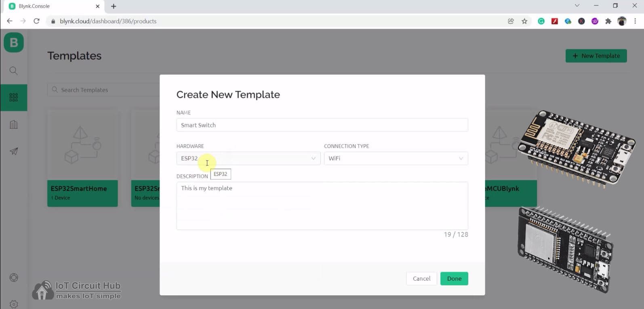Viewport: 644px width, 309px height.
Task: Expand the Hardware dropdown showing ESP32
Action: [248, 159]
